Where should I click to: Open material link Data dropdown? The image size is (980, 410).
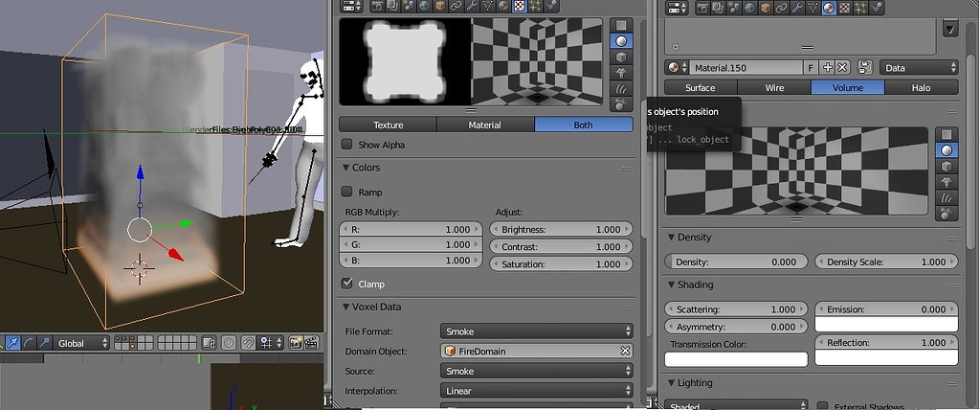click(919, 68)
